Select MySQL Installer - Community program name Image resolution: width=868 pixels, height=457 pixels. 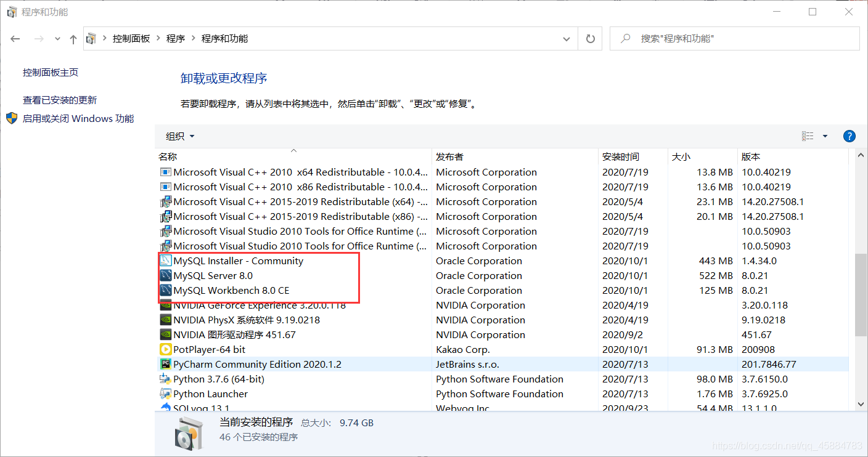[x=239, y=261]
